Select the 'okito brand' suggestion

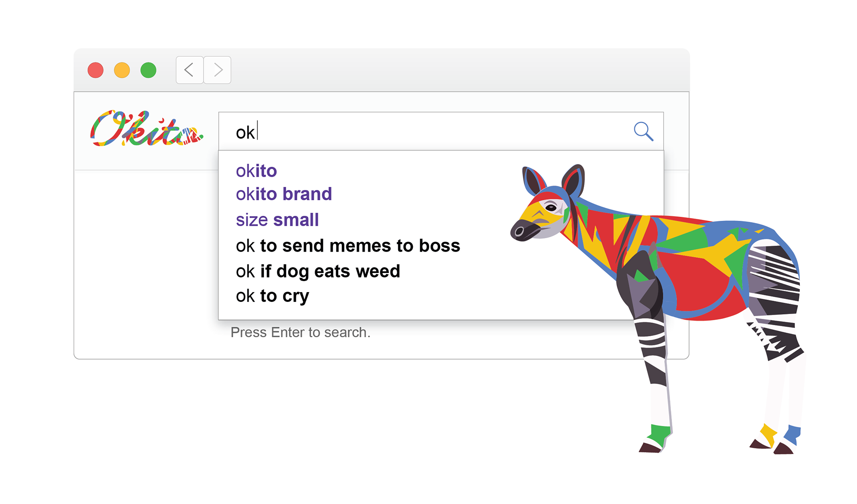pos(284,194)
